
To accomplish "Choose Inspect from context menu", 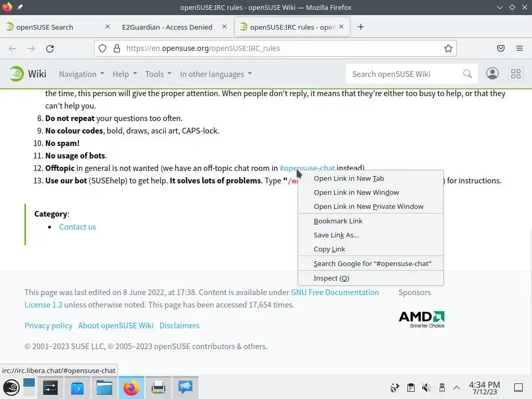I will point(370,278).
